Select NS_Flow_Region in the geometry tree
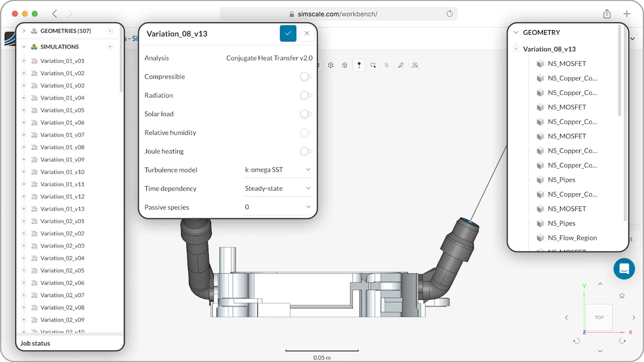Viewport: 644px width, 362px height. (572, 238)
